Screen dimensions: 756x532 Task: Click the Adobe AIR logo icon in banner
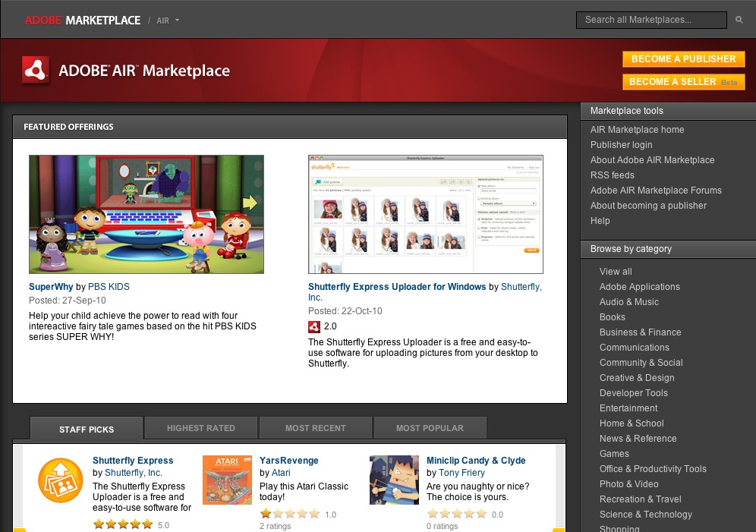[36, 71]
